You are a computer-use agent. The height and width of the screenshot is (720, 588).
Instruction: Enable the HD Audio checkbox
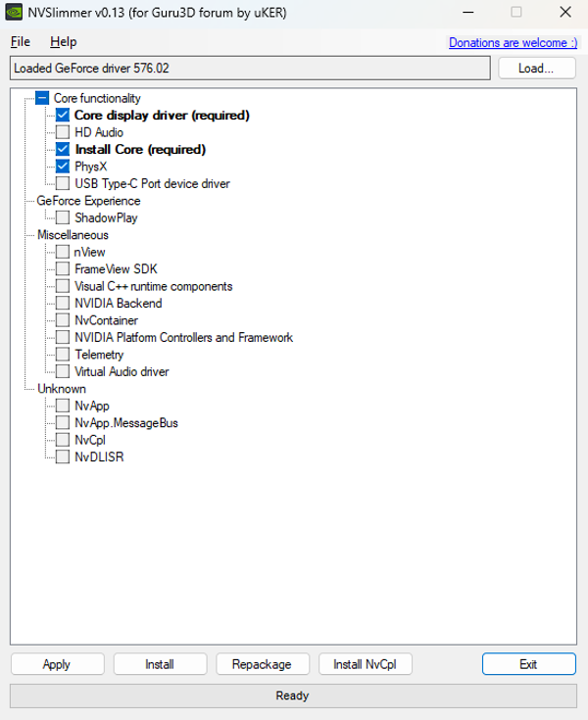point(63,132)
